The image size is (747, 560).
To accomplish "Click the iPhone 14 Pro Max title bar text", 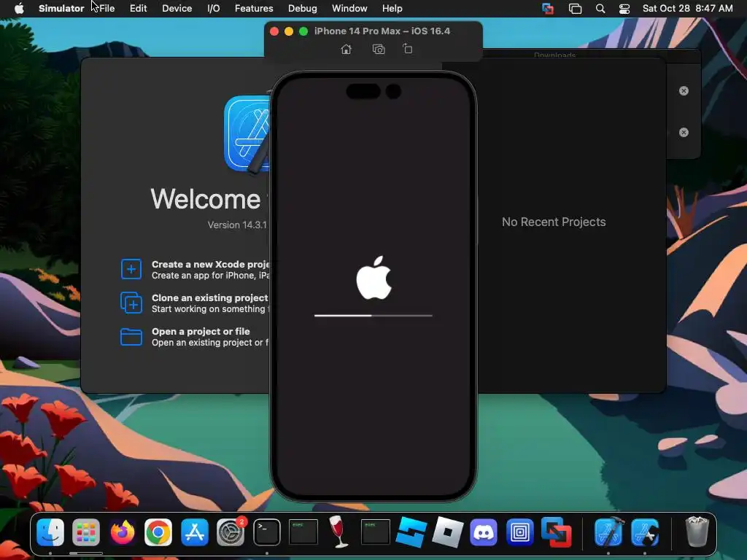I will point(382,31).
